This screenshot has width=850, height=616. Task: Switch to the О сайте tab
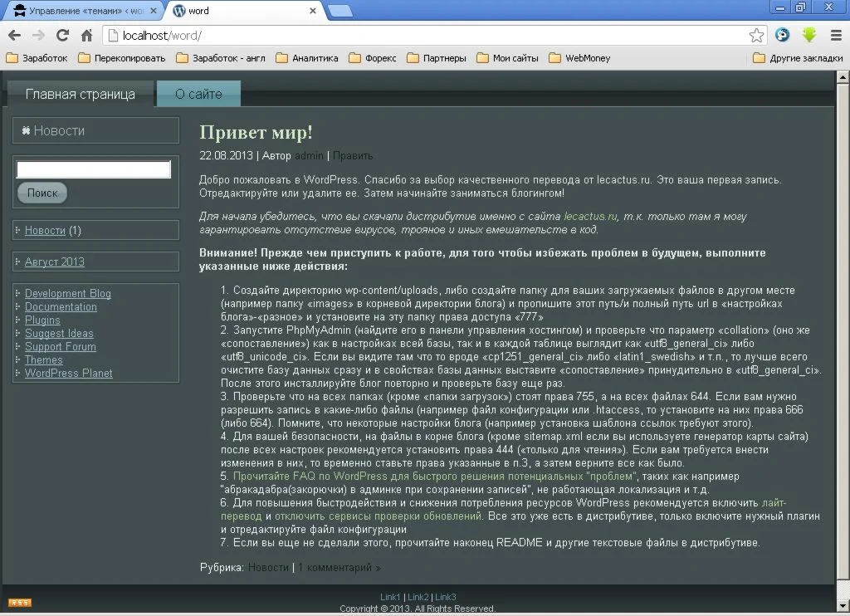click(x=198, y=94)
